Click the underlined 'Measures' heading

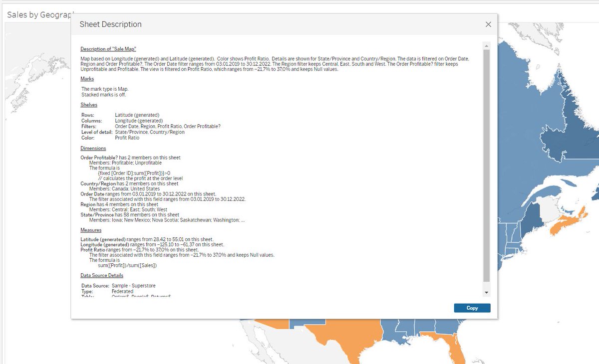pyautogui.click(x=91, y=230)
